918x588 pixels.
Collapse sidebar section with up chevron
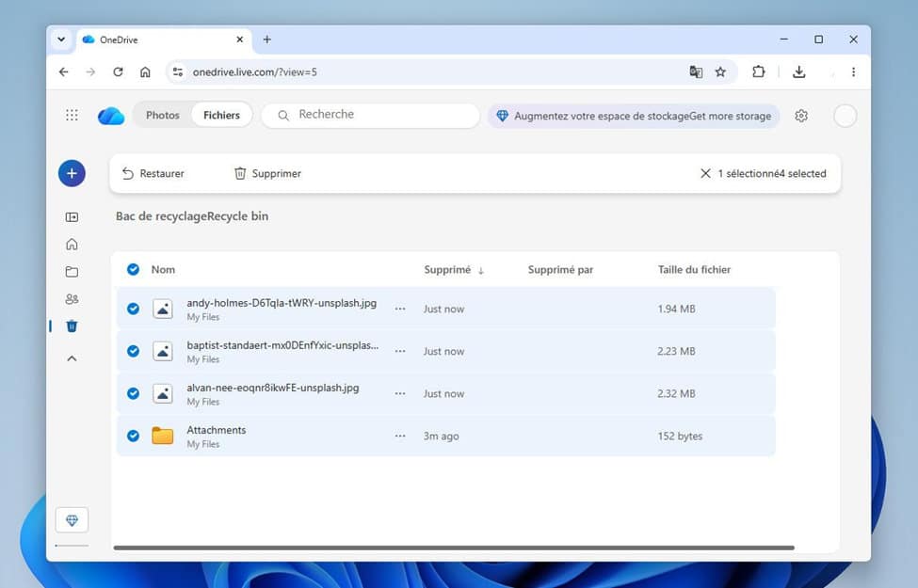72,358
